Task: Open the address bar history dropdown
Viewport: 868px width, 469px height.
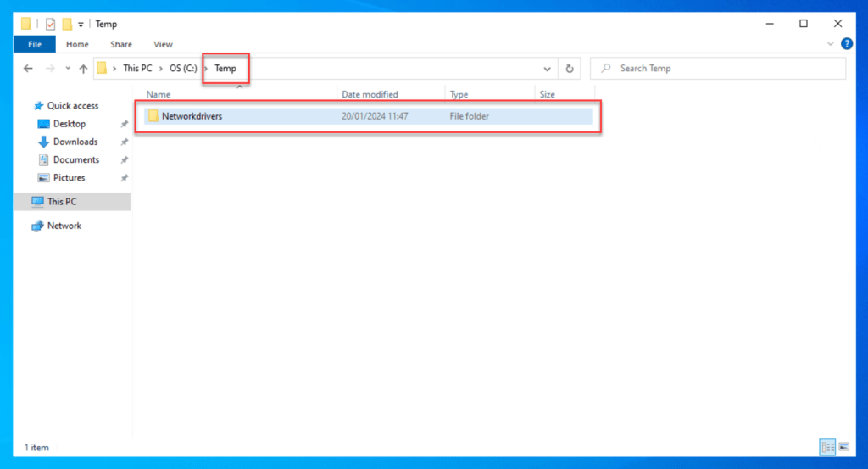Action: tap(548, 69)
